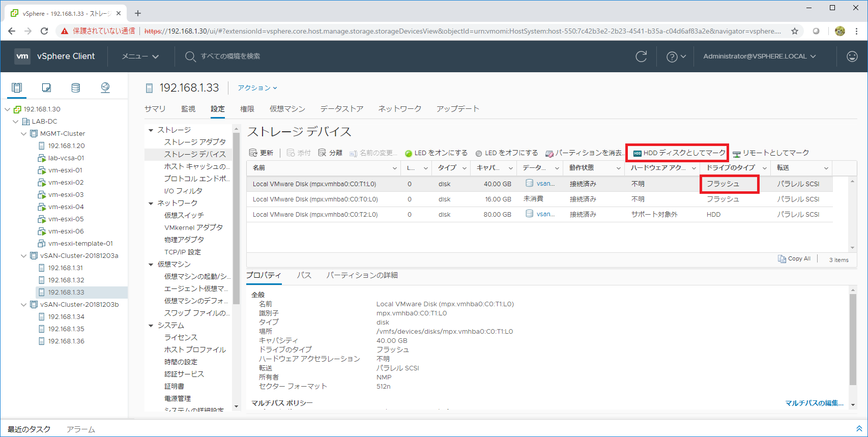Open the メニュー dropdown
868x437 pixels.
point(140,56)
